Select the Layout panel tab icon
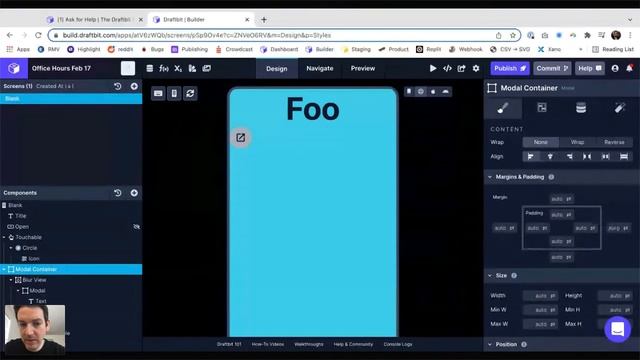Viewport: 640px width, 360px height. click(542, 108)
